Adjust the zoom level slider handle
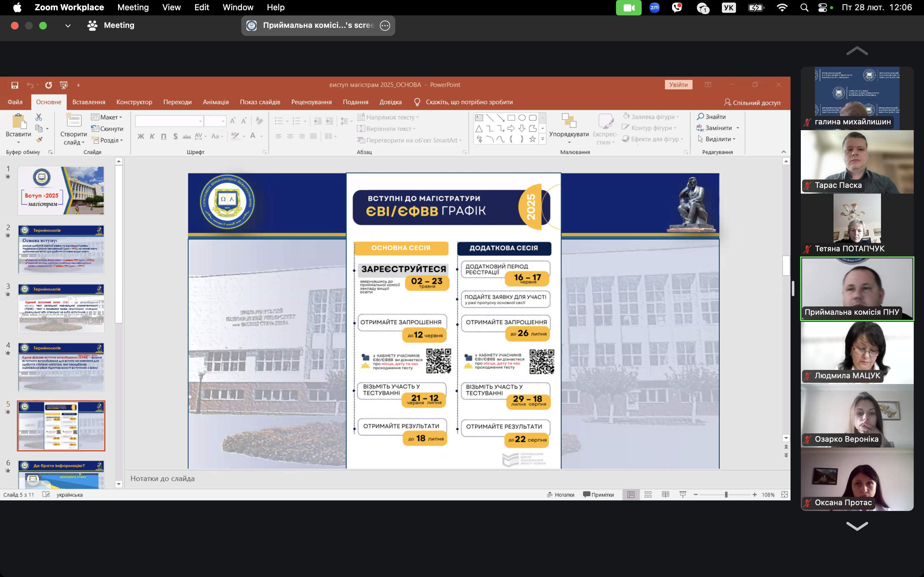Screen dimensions: 924x577 pos(726,495)
